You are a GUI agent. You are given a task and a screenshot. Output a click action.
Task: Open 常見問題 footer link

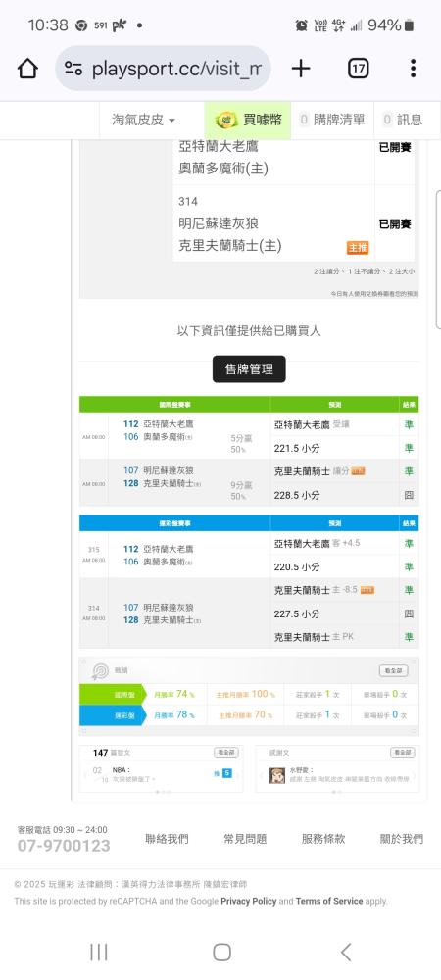click(x=245, y=839)
